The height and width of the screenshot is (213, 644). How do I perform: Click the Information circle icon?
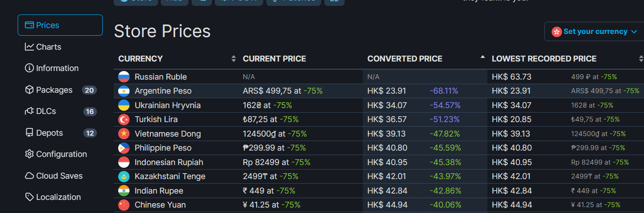[29, 68]
